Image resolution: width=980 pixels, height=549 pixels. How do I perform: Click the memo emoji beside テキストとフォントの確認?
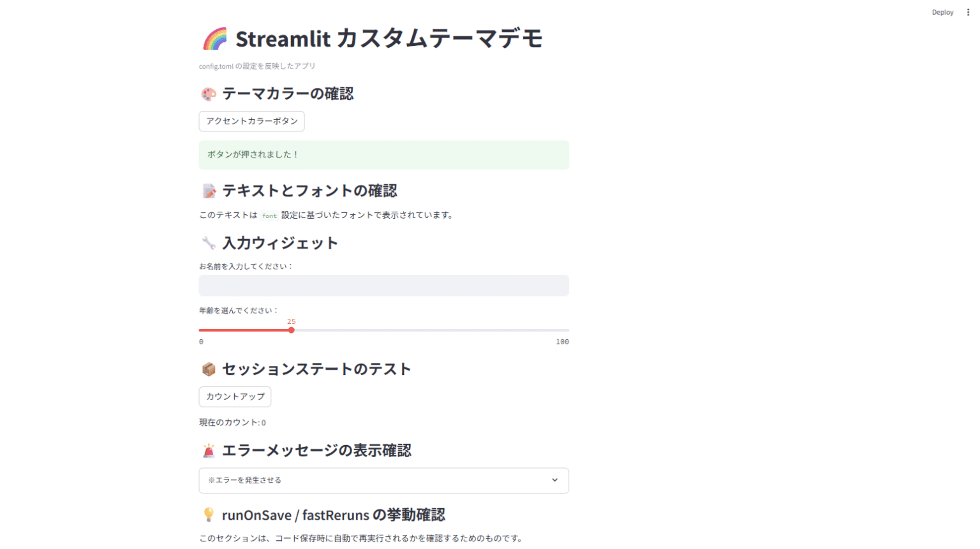pos(209,191)
